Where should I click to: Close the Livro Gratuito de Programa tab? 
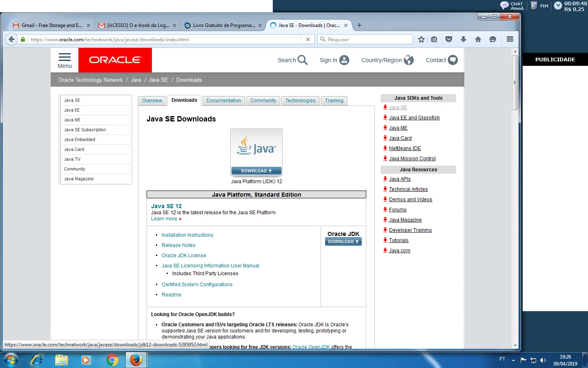tap(260, 25)
